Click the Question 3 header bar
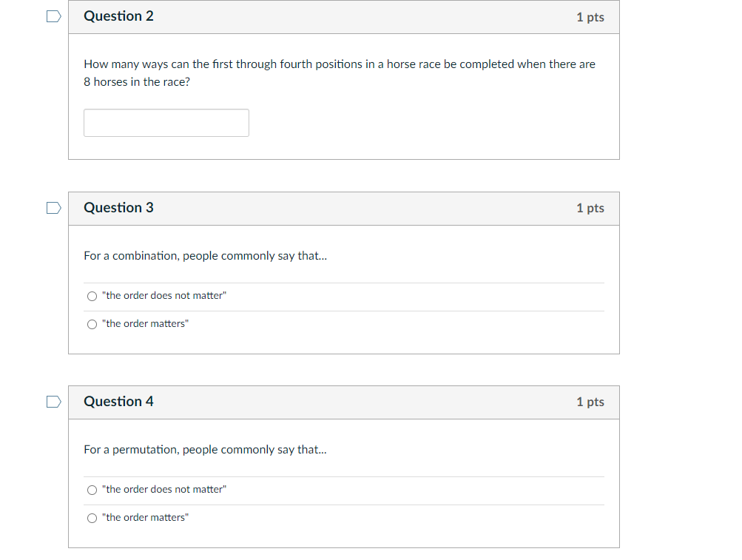742x560 pixels. [x=344, y=208]
